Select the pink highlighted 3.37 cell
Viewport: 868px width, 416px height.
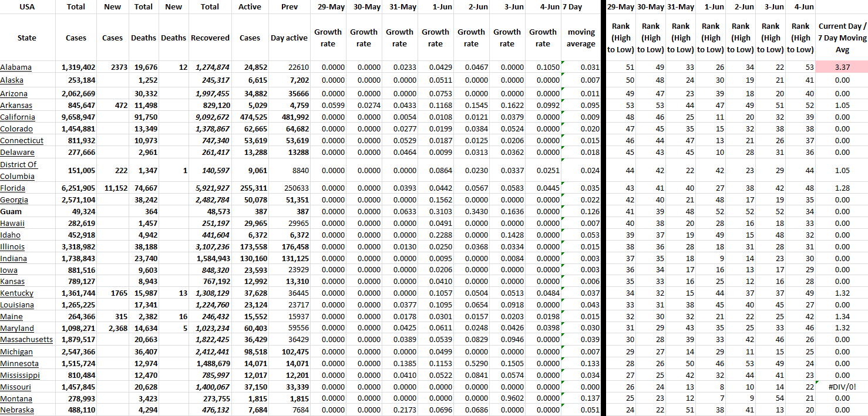842,67
